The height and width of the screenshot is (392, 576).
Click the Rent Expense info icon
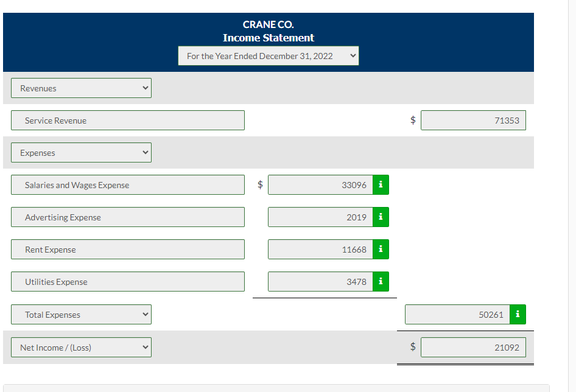[380, 249]
